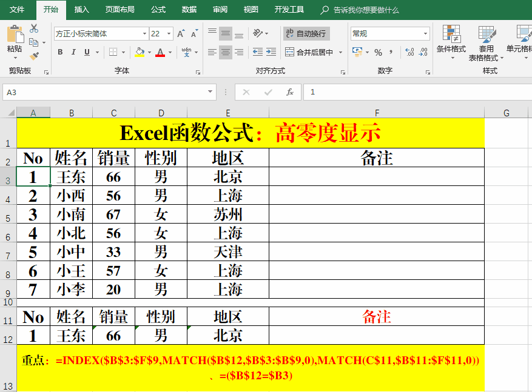The height and width of the screenshot is (392, 532).
Task: Switch to the 公式 tab
Action: click(x=158, y=10)
